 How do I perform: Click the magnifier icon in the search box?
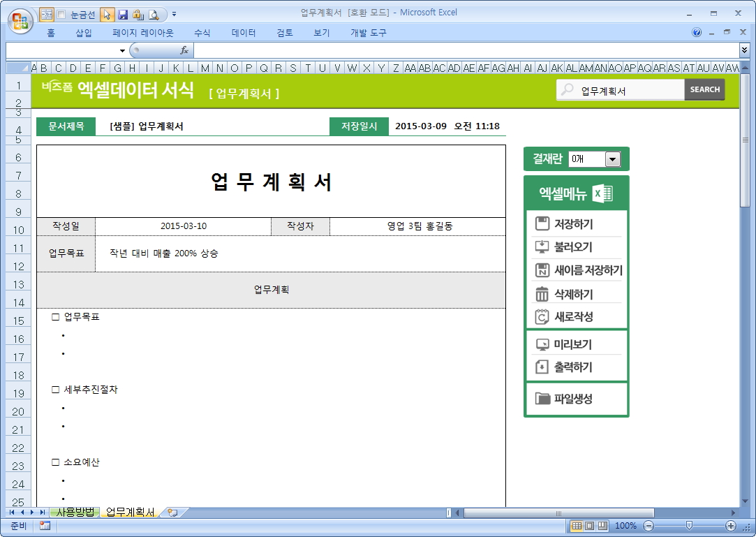tap(568, 90)
